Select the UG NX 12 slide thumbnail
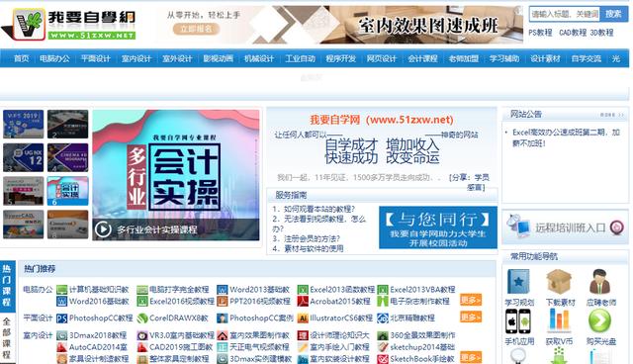The image size is (633, 364). (x=24, y=157)
